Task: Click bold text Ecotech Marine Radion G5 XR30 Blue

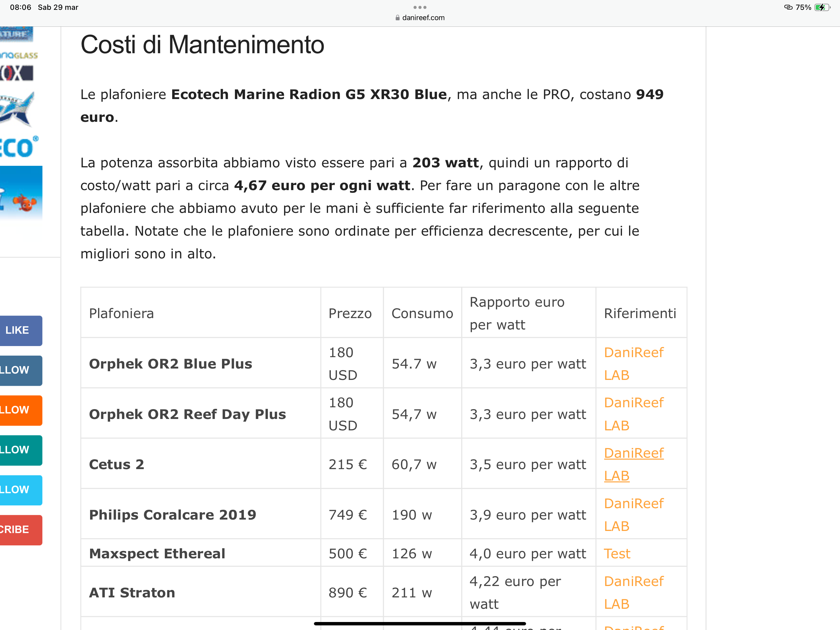Action: [309, 94]
